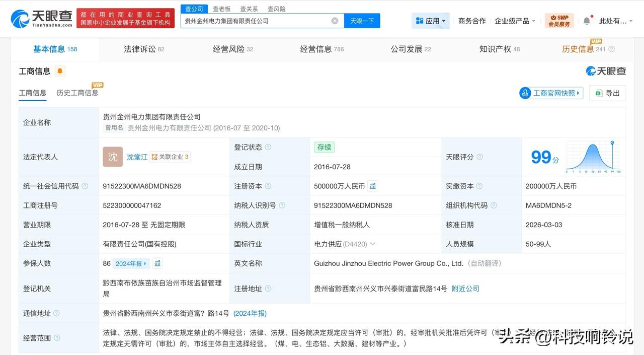Viewport: 644px width, 355px height.
Task: Click the SVIP 会员服务 badge
Action: click(559, 21)
